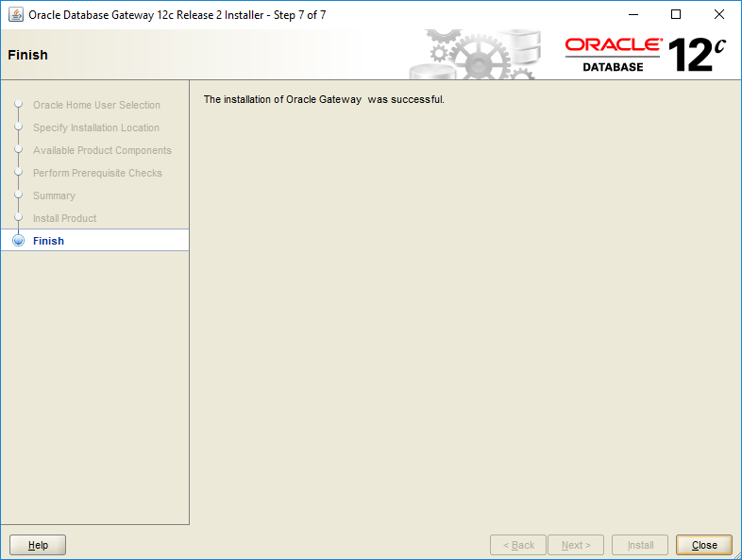
Task: Maximize the installer window
Action: (x=676, y=15)
